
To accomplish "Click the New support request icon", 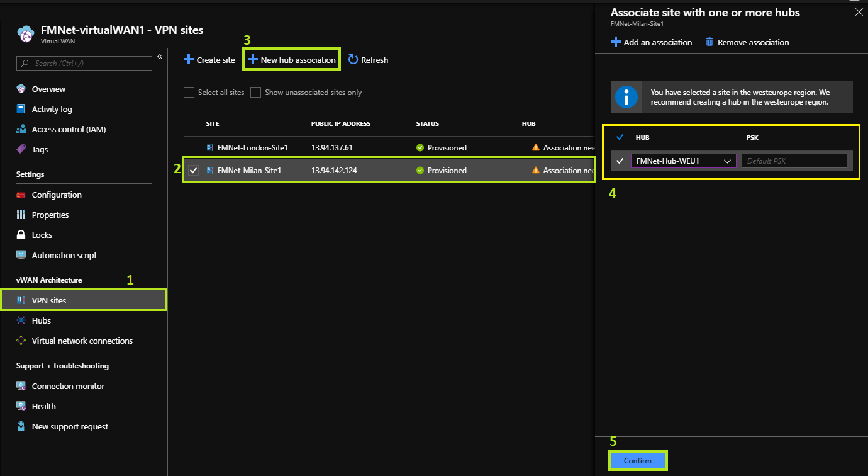I will (21, 426).
